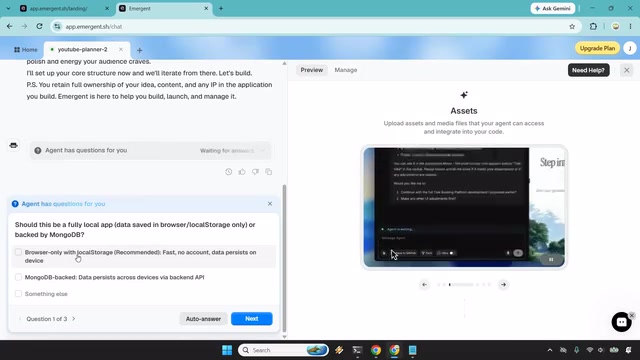Click the chat panel vertical scrollbar
The width and height of the screenshot is (640, 360).
[x=284, y=258]
